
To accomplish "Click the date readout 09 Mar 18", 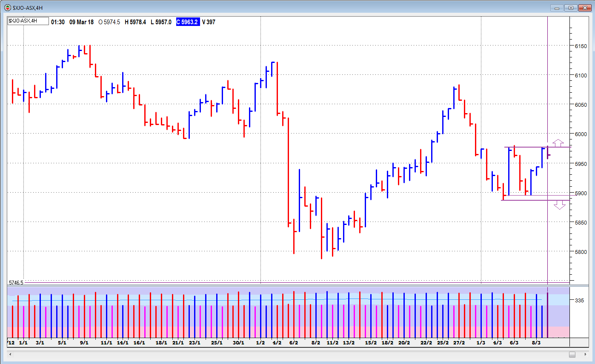I will point(82,22).
